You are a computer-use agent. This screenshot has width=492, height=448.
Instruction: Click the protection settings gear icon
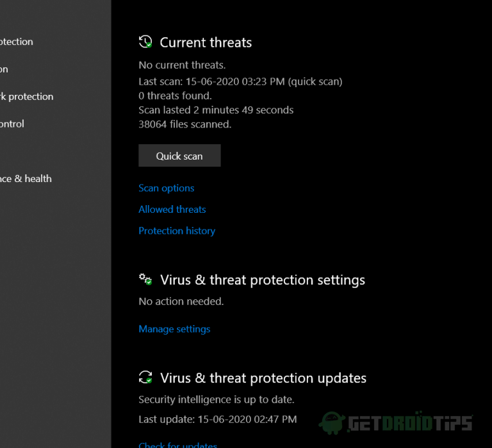[145, 280]
